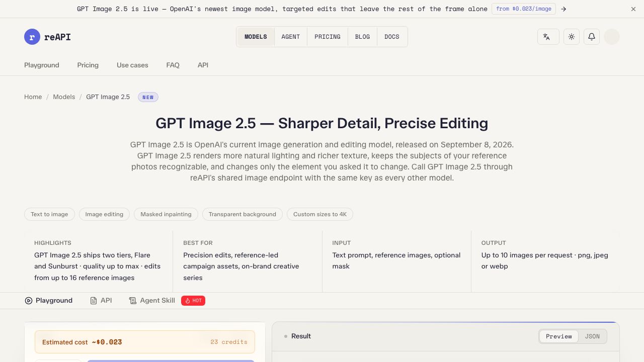Click the OUTPUT card label
644x362 pixels.
[x=494, y=243]
